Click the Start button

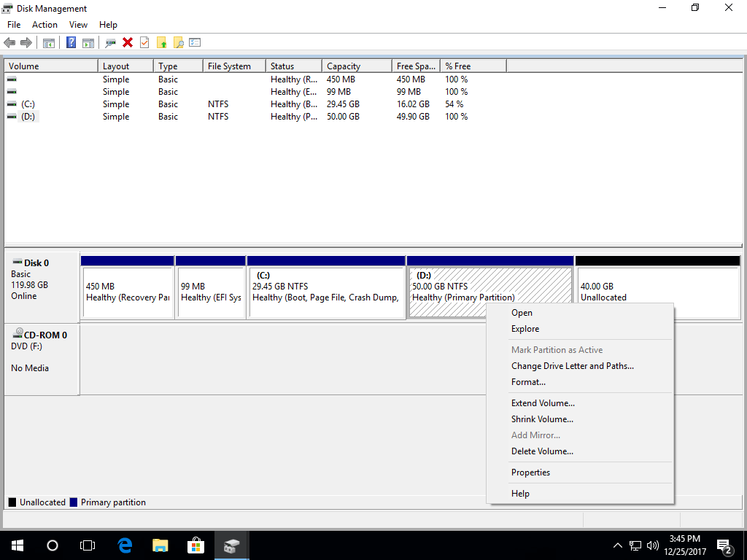click(17, 545)
